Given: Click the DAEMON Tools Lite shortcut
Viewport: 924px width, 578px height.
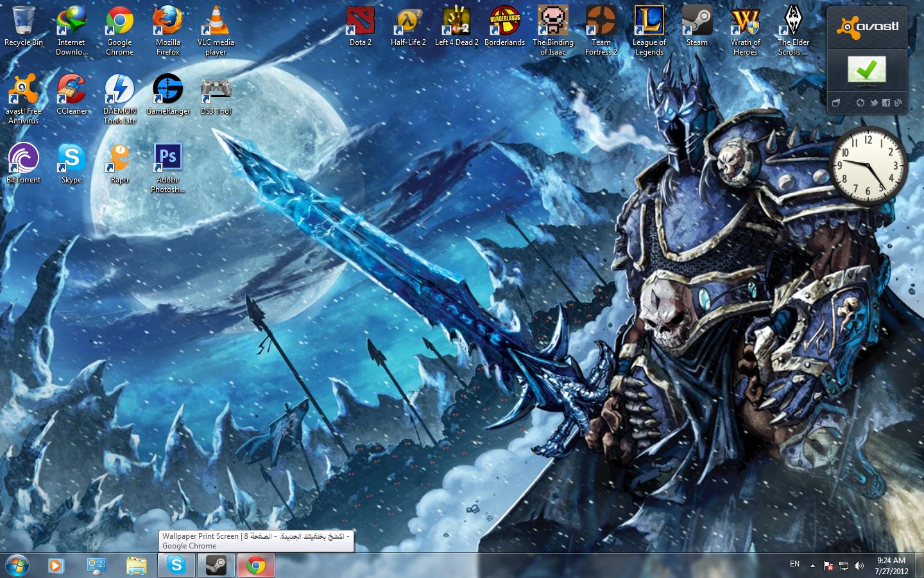Looking at the screenshot, I should click(x=119, y=100).
